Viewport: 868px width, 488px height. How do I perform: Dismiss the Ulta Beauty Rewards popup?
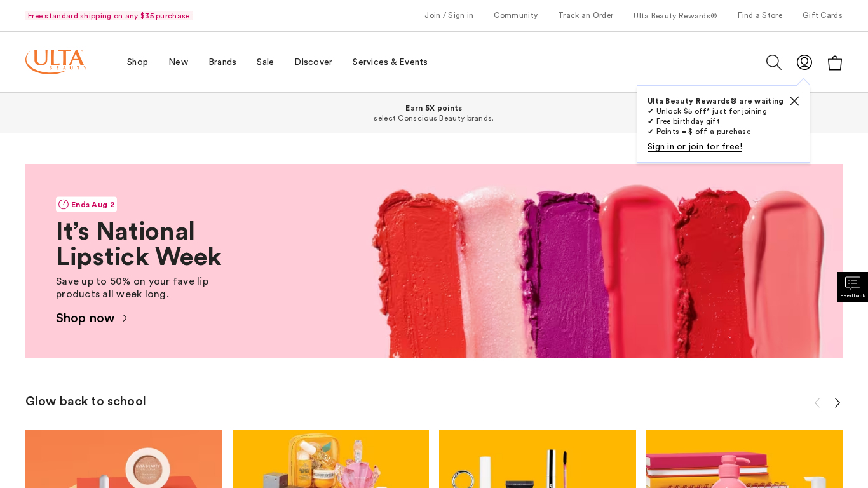point(794,101)
